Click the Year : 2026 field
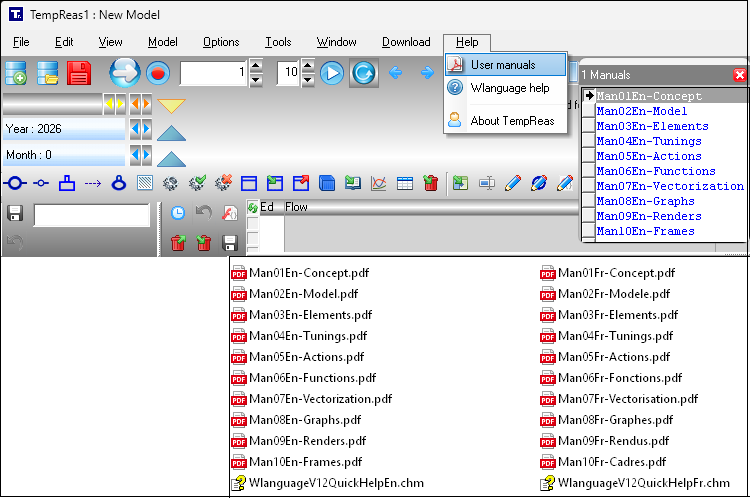Image resolution: width=750 pixels, height=498 pixels. [64, 129]
